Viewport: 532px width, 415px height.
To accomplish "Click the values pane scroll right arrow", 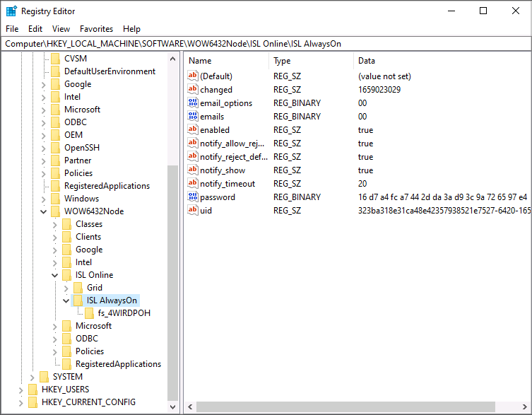I will click(x=524, y=407).
